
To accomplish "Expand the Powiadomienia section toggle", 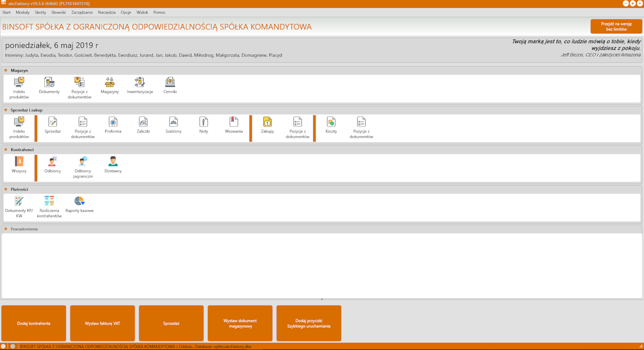I will [6, 229].
